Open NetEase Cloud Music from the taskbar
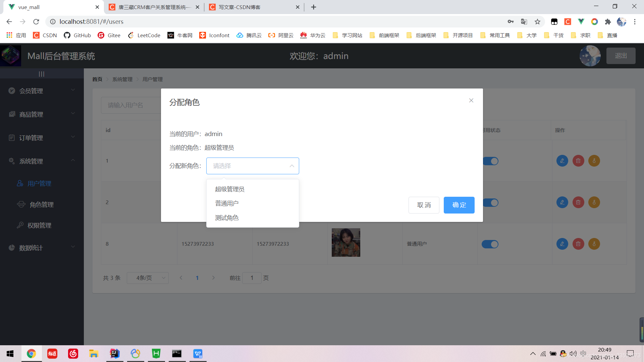This screenshot has height=362, width=644. coord(73,354)
